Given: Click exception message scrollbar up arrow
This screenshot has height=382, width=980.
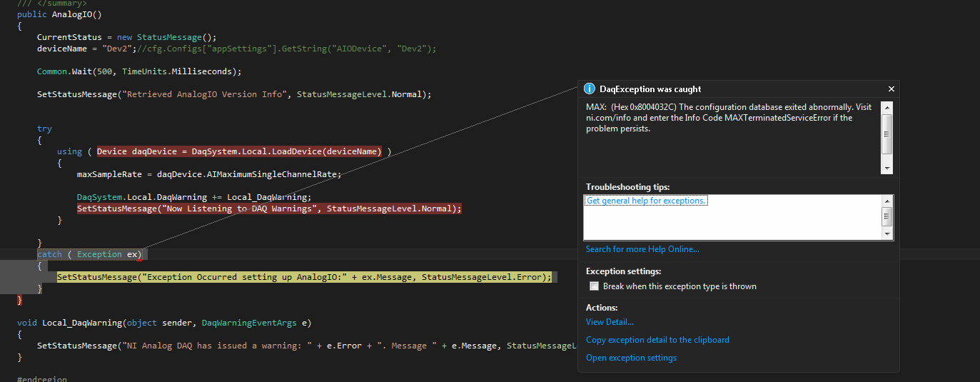Looking at the screenshot, I should tap(887, 107).
